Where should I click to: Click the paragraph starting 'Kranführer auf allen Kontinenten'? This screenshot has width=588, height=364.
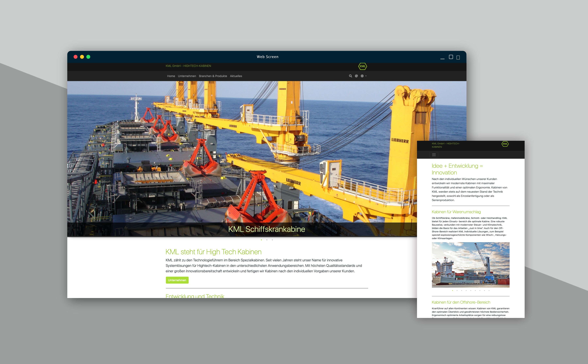(471, 313)
